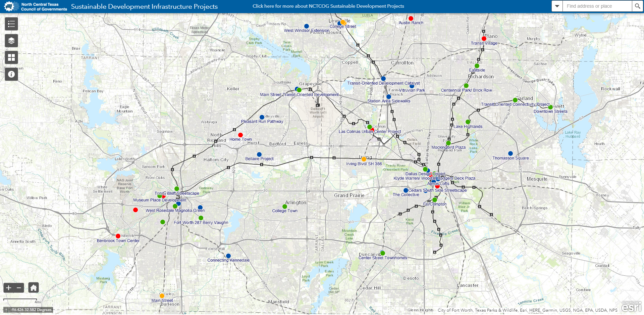Select the Irving Blvd/ SH 356 marker
The width and height of the screenshot is (644, 315).
364,159
